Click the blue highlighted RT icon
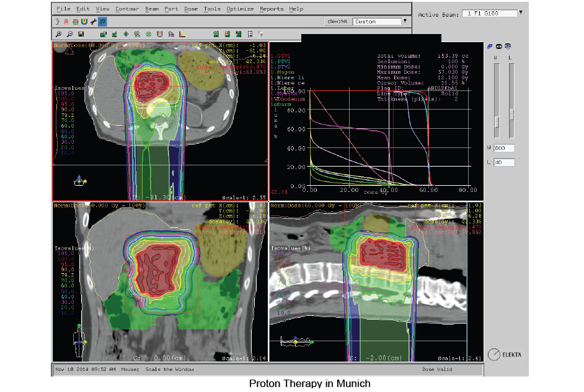This screenshot has height=392, width=584. 102,22
